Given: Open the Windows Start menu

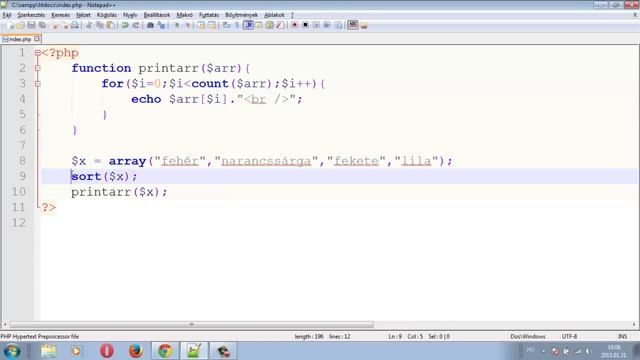Looking at the screenshot, I should (x=12, y=351).
